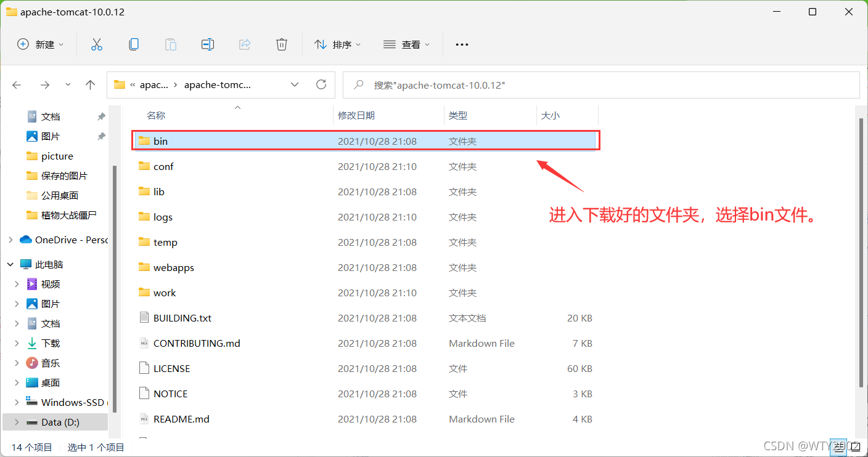This screenshot has height=457, width=868.
Task: Click the 14 个项目 status bar text
Action: click(x=31, y=447)
